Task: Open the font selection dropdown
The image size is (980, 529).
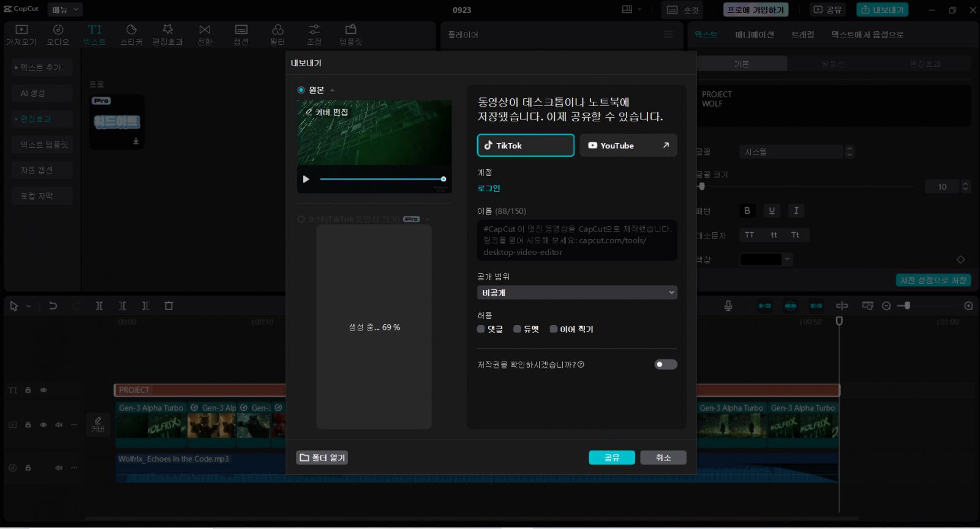Action: click(791, 151)
